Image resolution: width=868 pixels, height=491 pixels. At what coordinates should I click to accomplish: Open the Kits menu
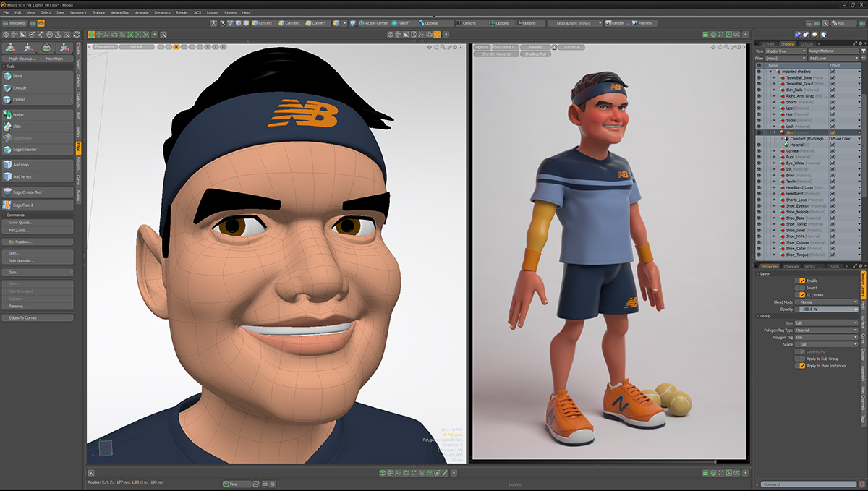[x=844, y=23]
